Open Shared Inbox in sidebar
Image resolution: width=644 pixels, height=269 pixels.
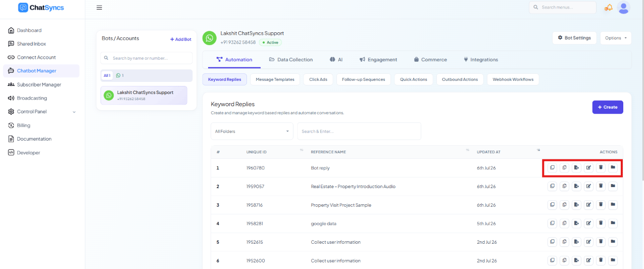(x=42, y=44)
